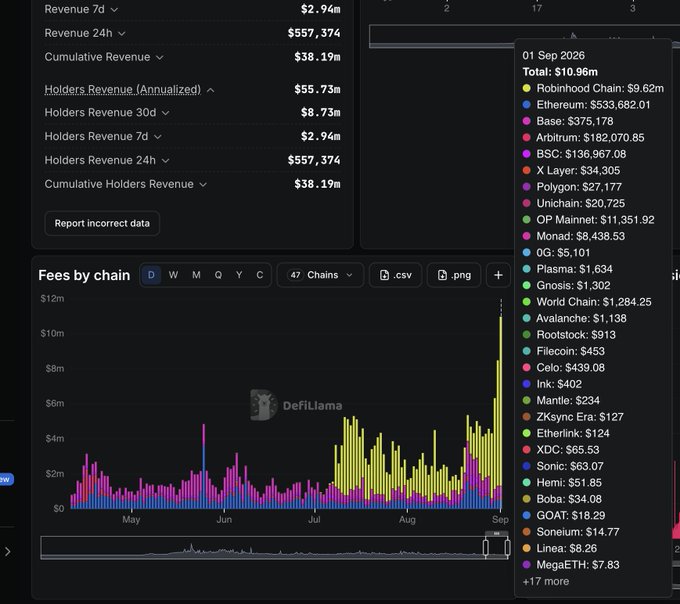The height and width of the screenshot is (604, 680).
Task: Select the D daily interval tab
Action: point(151,275)
